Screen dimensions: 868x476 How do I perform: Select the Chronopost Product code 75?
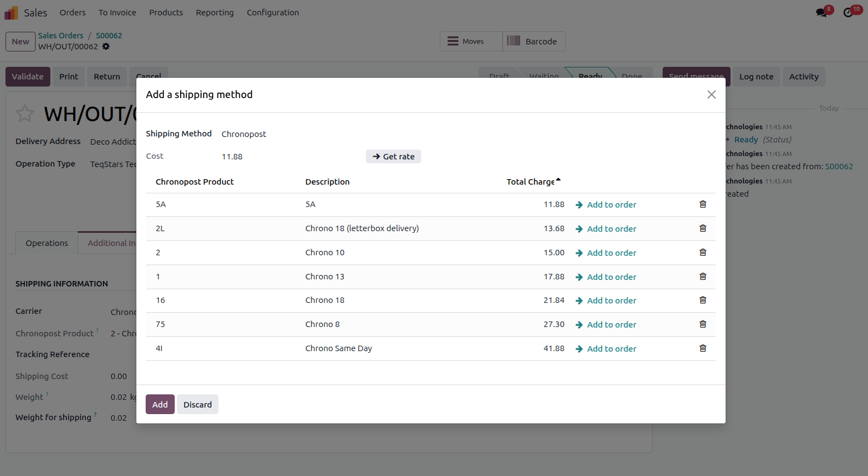pos(160,324)
